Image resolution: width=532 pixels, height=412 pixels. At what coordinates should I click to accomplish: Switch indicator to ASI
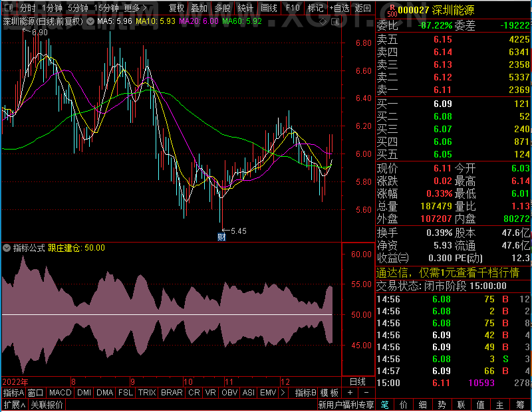[x=248, y=393]
